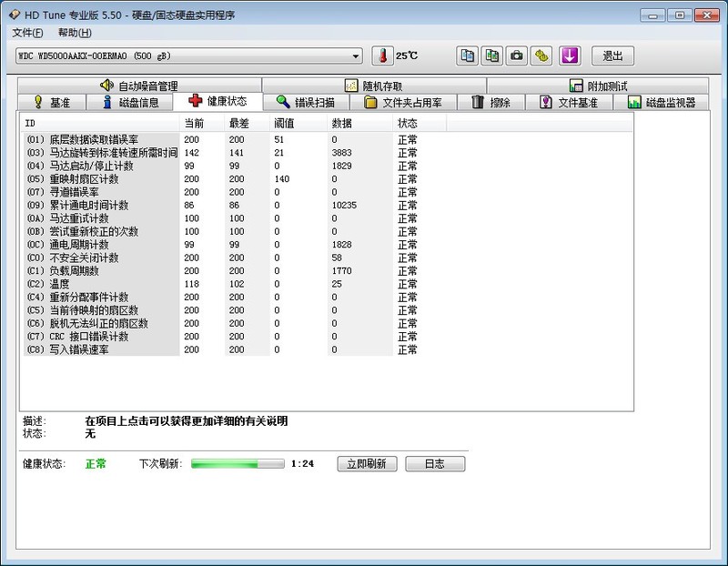728x566 pixels.
Task: Click the purple download arrow icon
Action: [x=568, y=56]
